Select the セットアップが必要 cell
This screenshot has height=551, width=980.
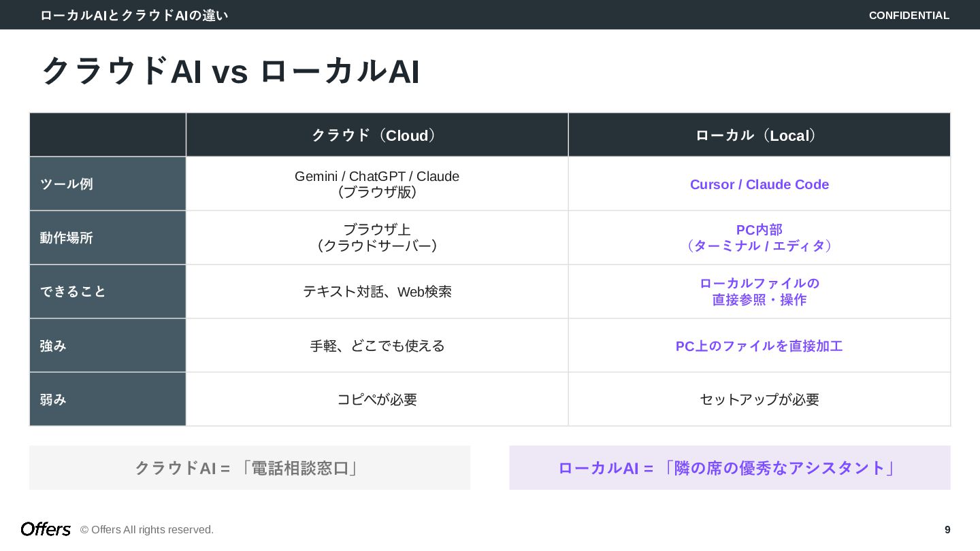759,399
